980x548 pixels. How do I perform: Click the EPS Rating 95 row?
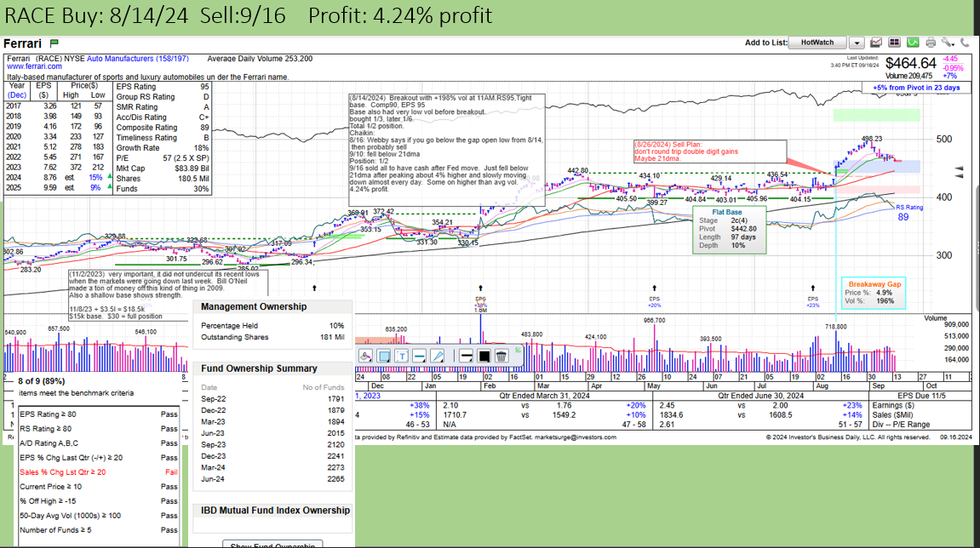[163, 87]
